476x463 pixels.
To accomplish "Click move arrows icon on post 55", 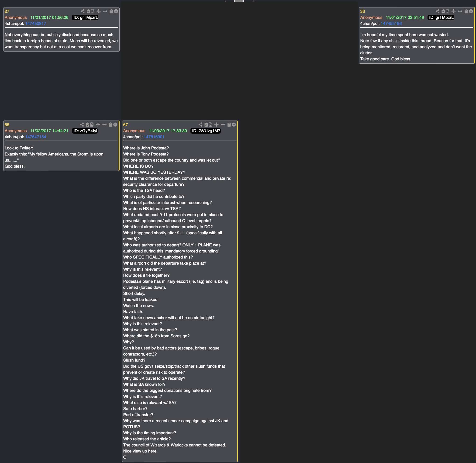I will (x=98, y=124).
